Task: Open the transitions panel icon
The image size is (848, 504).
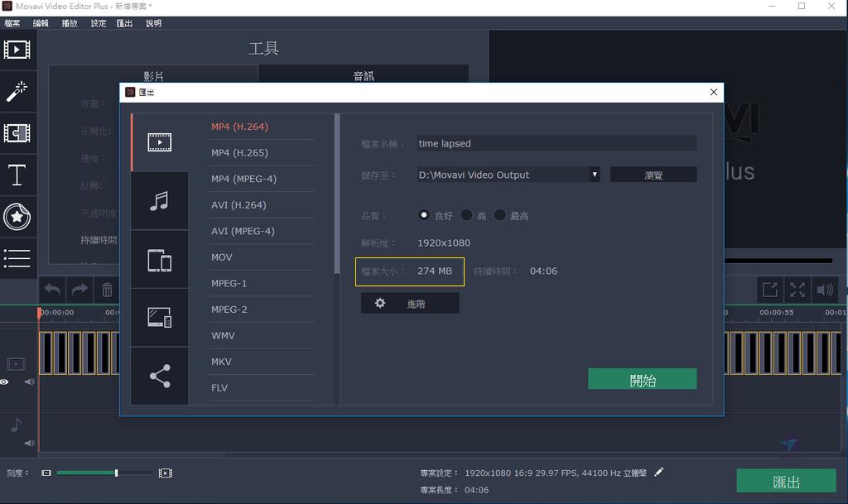Action: pos(17,133)
